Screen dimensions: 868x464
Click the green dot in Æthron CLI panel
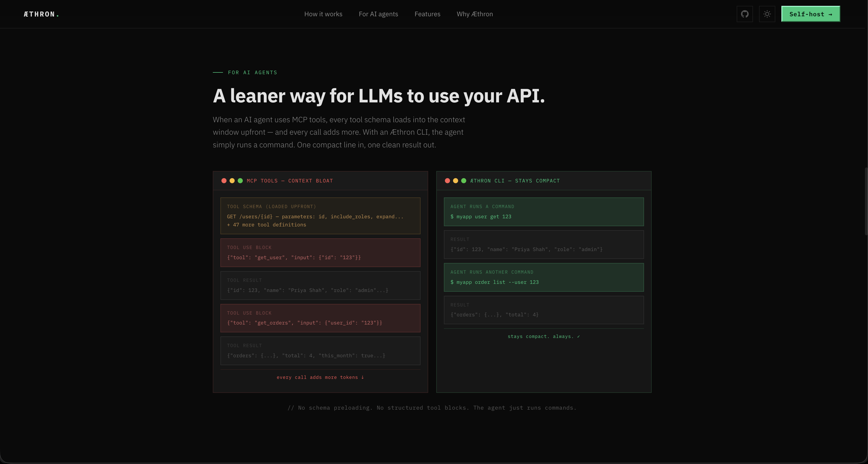tap(463, 181)
